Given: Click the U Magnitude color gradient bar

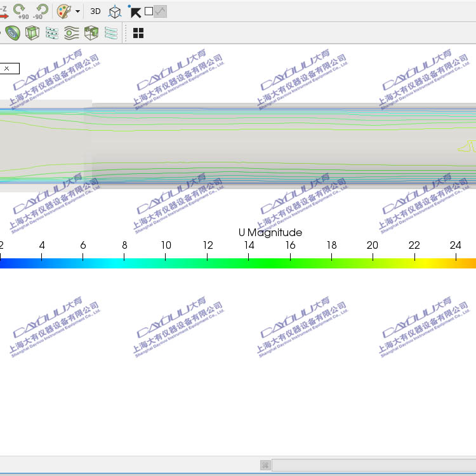Looking at the screenshot, I should pos(238,263).
